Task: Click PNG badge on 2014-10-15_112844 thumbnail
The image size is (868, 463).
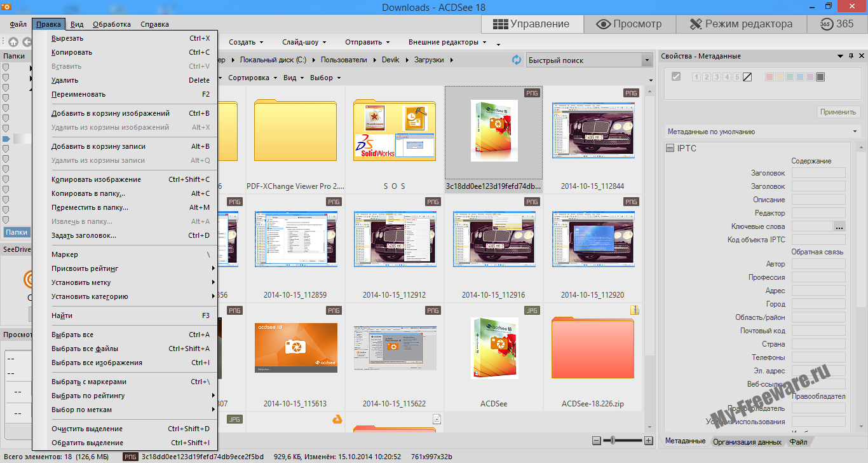Action: (x=631, y=93)
